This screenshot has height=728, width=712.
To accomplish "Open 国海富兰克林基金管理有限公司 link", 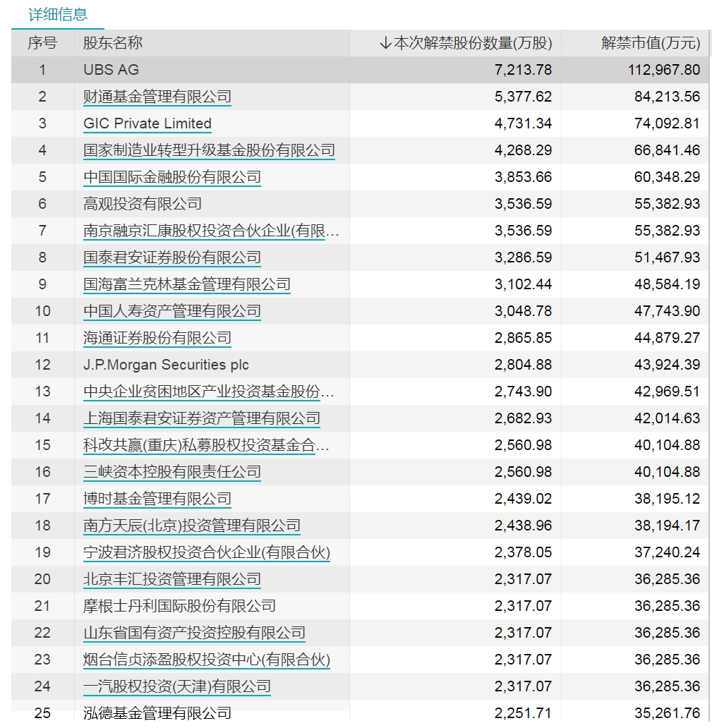I will 187,284.
